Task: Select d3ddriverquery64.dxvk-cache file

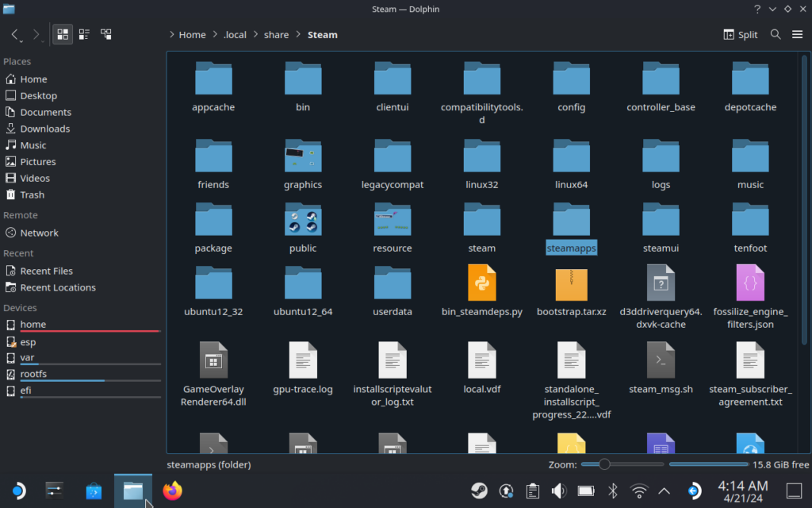Action: pyautogui.click(x=661, y=297)
